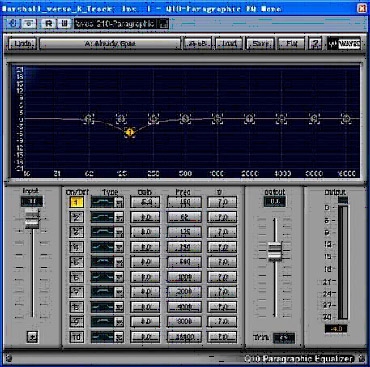Enable band 3 with its On/Off toggle
The height and width of the screenshot is (367, 370).
click(x=77, y=232)
